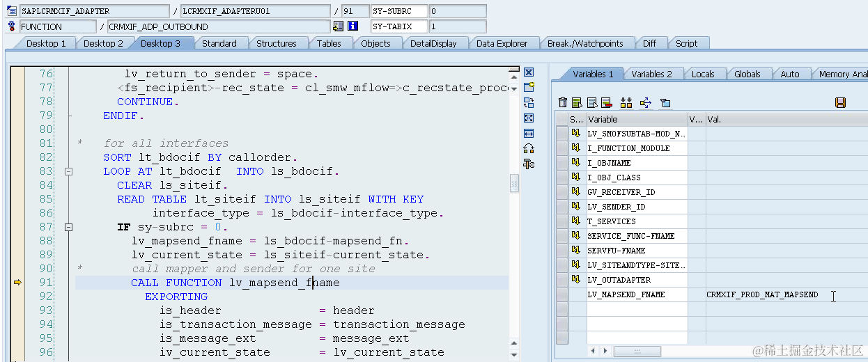The height and width of the screenshot is (362, 868).
Task: Click the yellow icon beside LV_SENDER_ID
Action: 576,206
